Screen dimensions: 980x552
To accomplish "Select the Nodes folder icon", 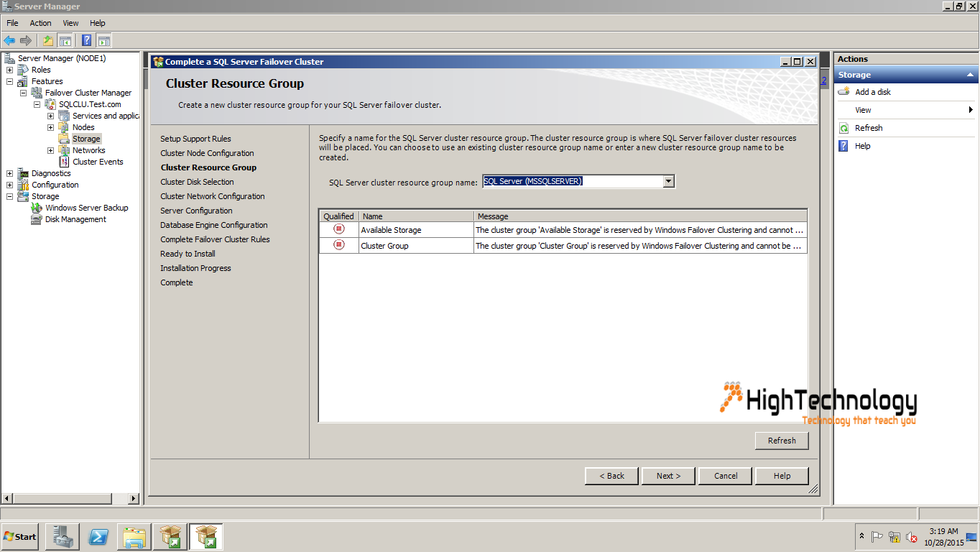I will click(64, 127).
